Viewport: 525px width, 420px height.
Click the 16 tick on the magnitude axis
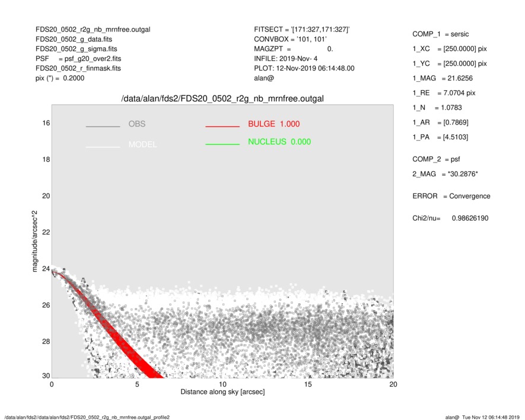[46, 123]
